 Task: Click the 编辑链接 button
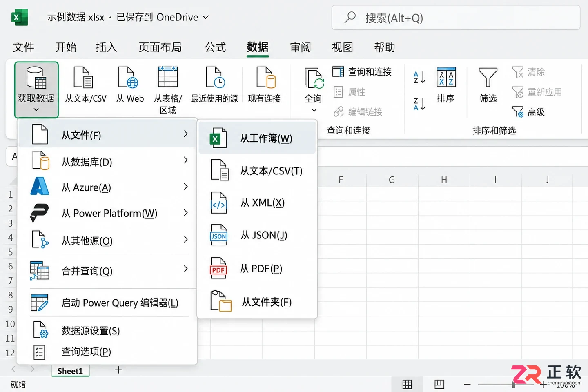(358, 111)
